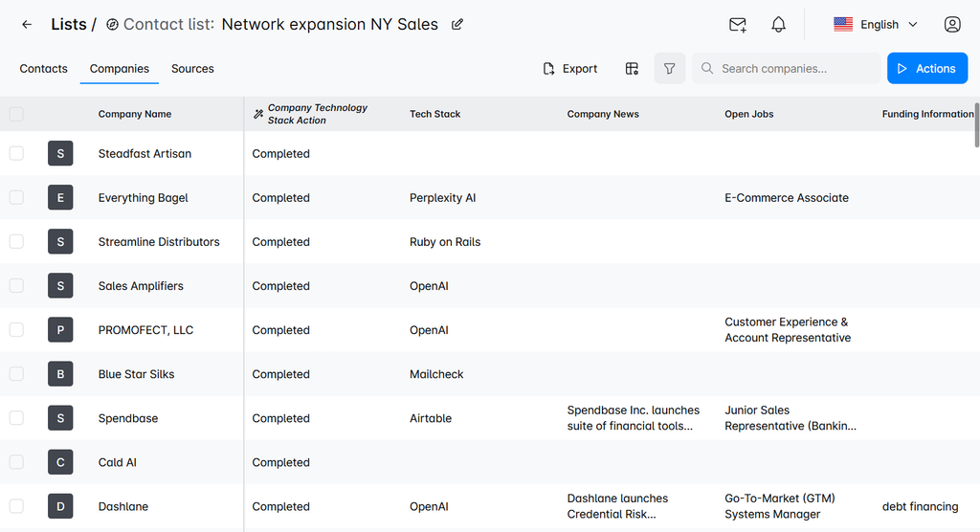Toggle the select-all header checkbox
Image resolution: width=980 pixels, height=532 pixels.
(16, 114)
